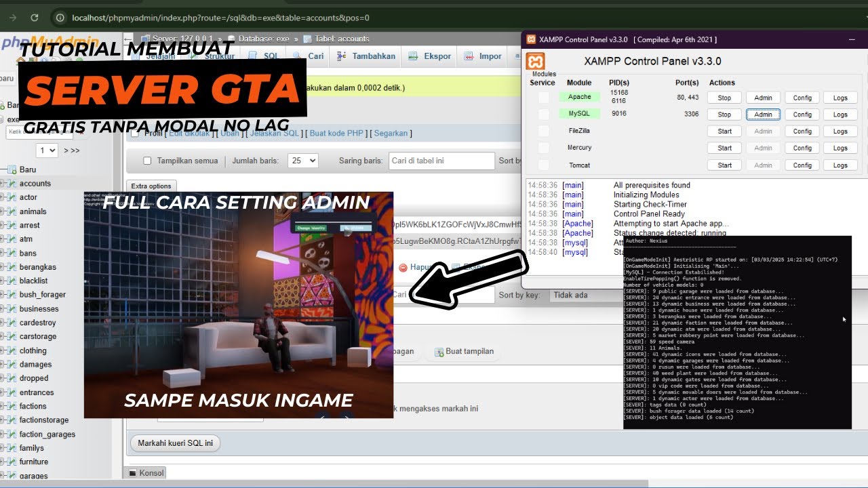This screenshot has width=868, height=488.
Task: Click the browser address bar URL
Action: (x=220, y=18)
